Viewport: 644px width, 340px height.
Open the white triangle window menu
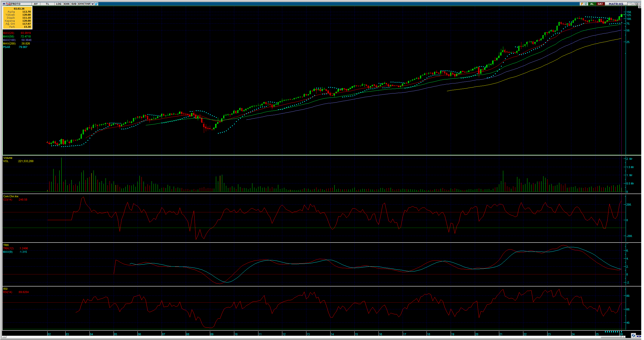pos(629,4)
